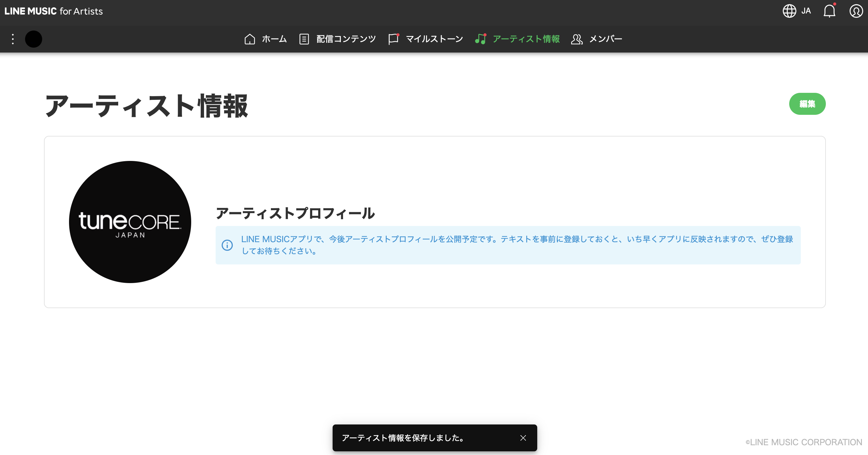Close the saved confirmation toast

pos(523,438)
